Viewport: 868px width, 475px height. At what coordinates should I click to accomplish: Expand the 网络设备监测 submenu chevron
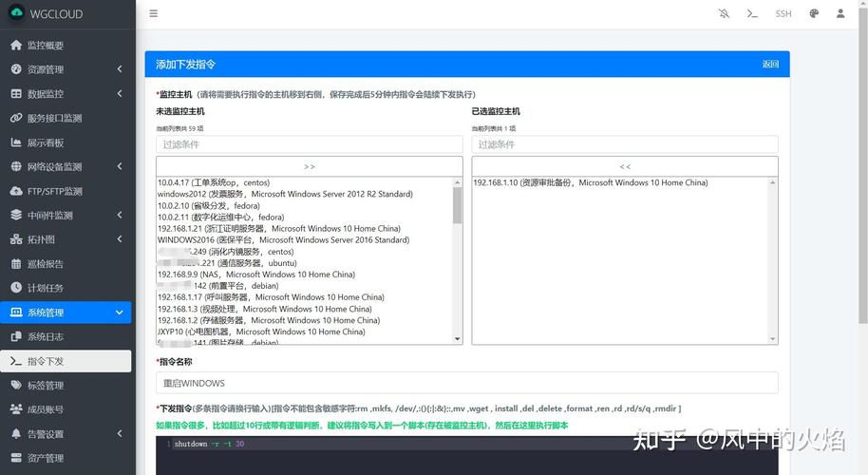click(120, 166)
